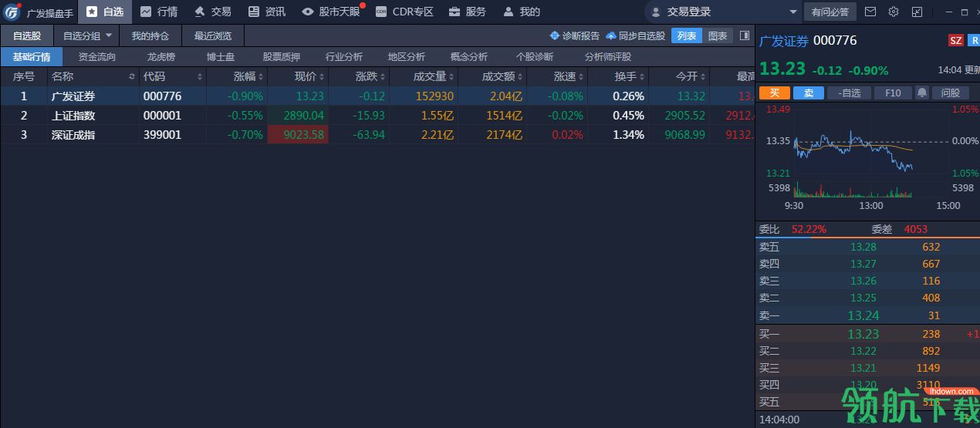The width and height of the screenshot is (980, 428).
Task: Click the 诊断报告 icon link
Action: click(575, 35)
